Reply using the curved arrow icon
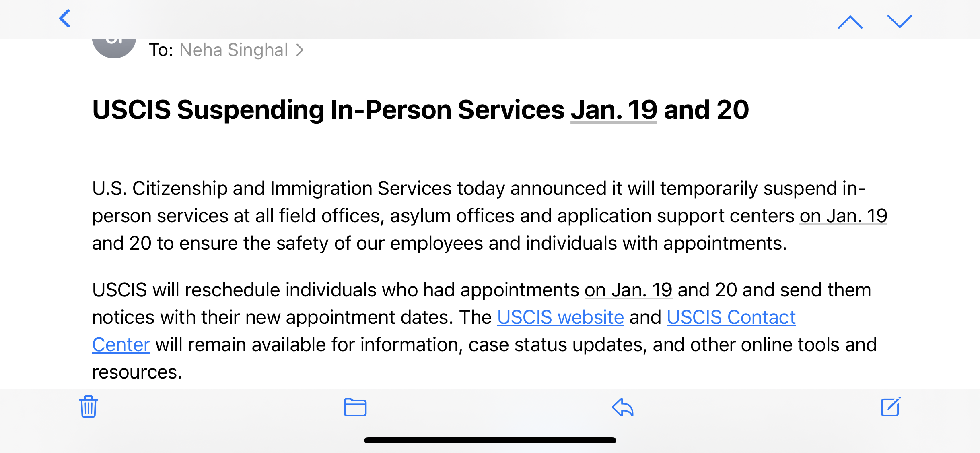 pos(623,407)
